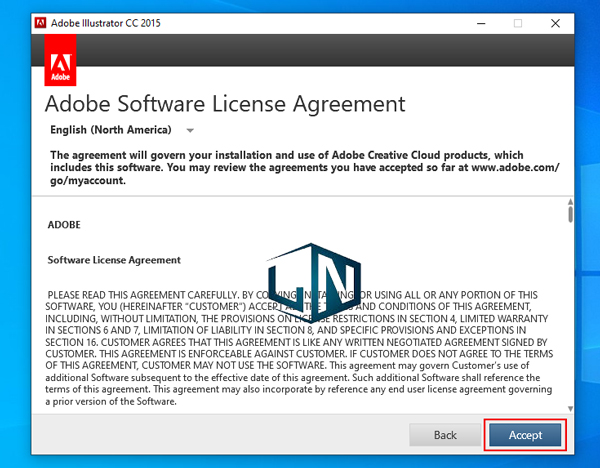Click the scroll-down arrow of the license text
Screen dimensions: 600x468
(570, 408)
